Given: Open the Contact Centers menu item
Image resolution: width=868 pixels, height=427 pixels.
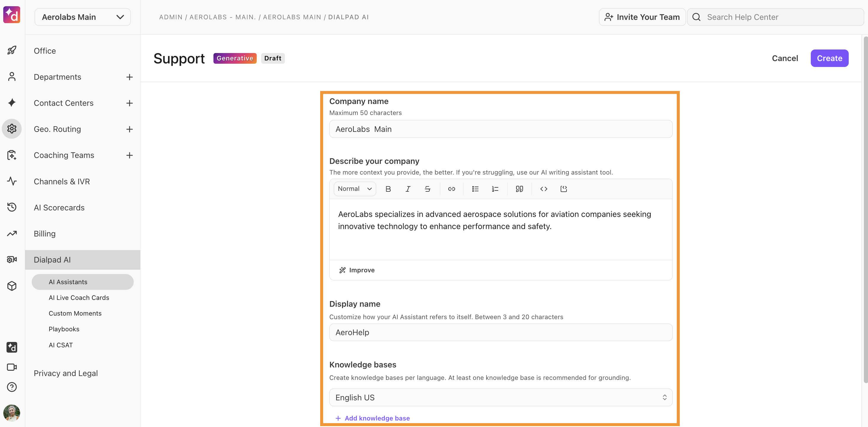Looking at the screenshot, I should pos(63,103).
